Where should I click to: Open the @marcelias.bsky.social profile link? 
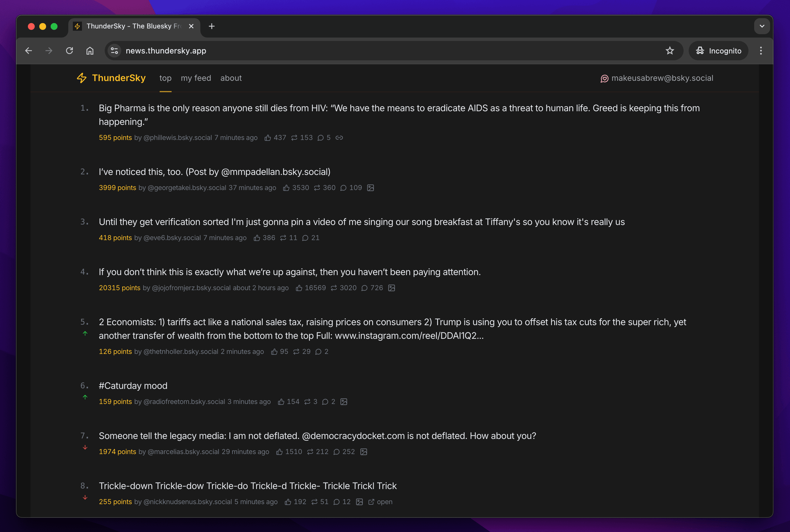184,452
